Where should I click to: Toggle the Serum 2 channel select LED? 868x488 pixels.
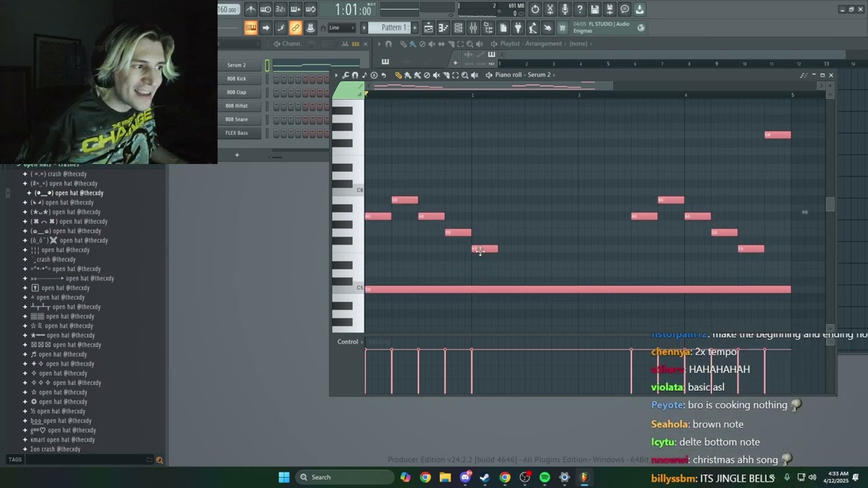coord(267,65)
